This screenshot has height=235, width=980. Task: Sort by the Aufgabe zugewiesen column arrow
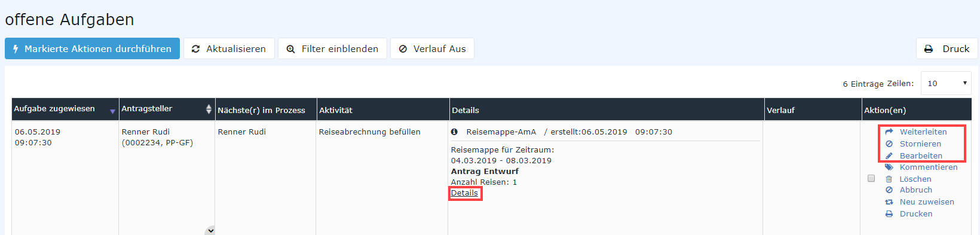[x=112, y=111]
